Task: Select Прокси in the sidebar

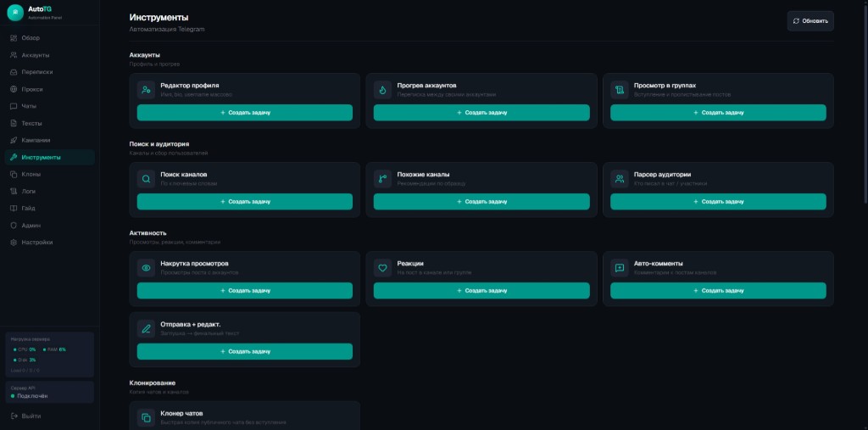Action: [50, 89]
